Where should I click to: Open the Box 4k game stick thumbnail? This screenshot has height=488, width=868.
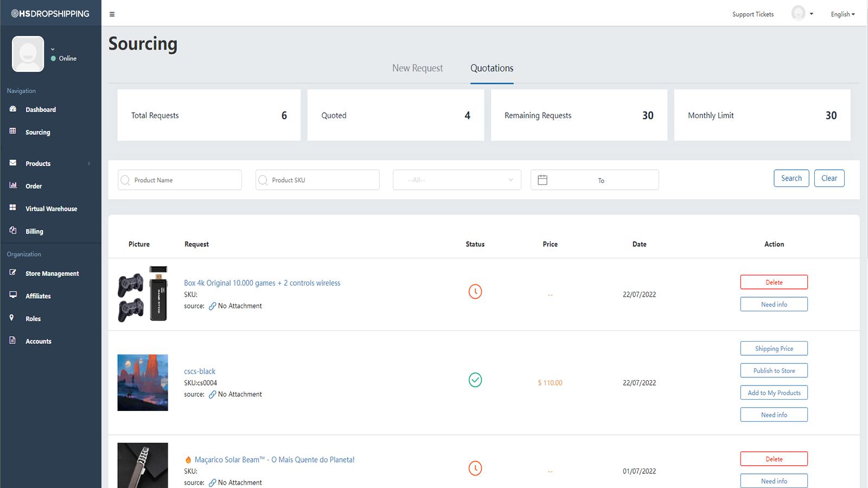click(x=143, y=294)
